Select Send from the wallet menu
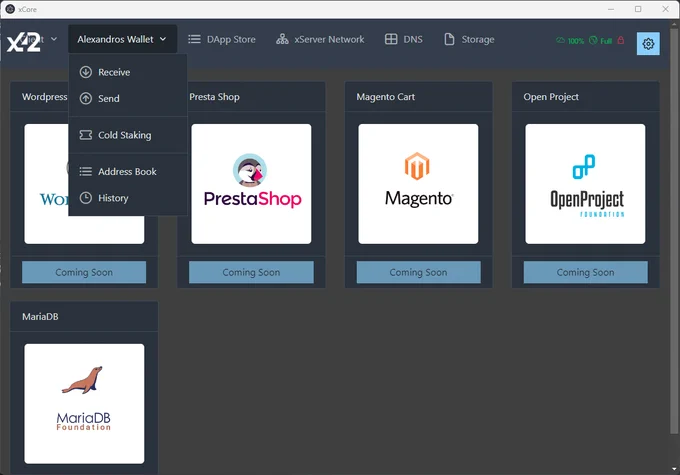680x475 pixels. [x=128, y=98]
